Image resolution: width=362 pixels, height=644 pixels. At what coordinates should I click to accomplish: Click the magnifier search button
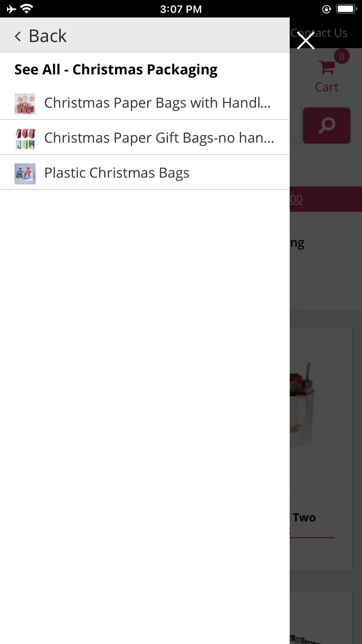327,125
